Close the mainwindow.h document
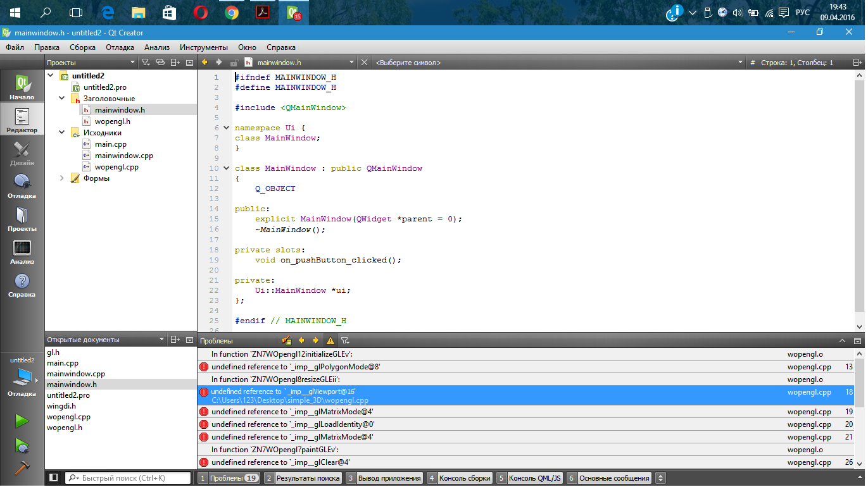The width and height of the screenshot is (868, 487). click(364, 63)
